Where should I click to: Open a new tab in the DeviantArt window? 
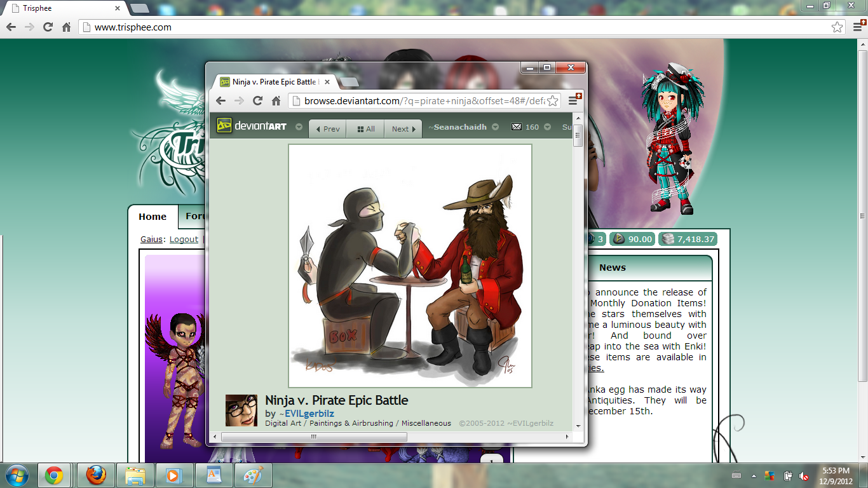pyautogui.click(x=349, y=82)
